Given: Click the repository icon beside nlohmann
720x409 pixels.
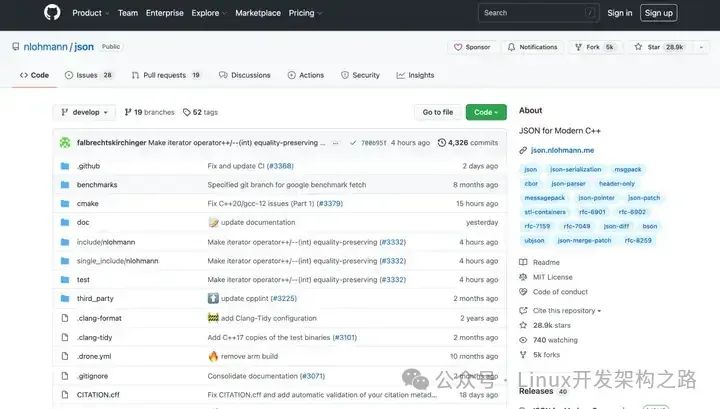Looking at the screenshot, I should point(16,46).
